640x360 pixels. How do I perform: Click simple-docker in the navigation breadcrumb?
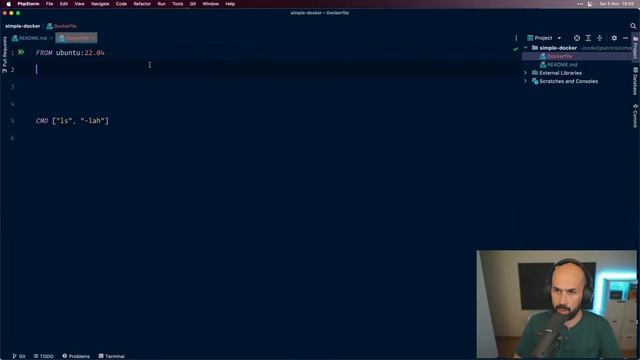[23, 26]
